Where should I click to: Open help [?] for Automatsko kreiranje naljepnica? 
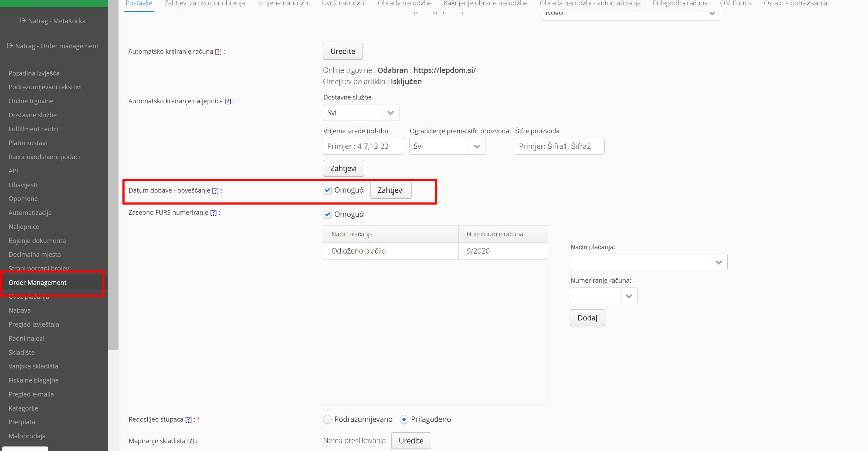click(x=228, y=101)
